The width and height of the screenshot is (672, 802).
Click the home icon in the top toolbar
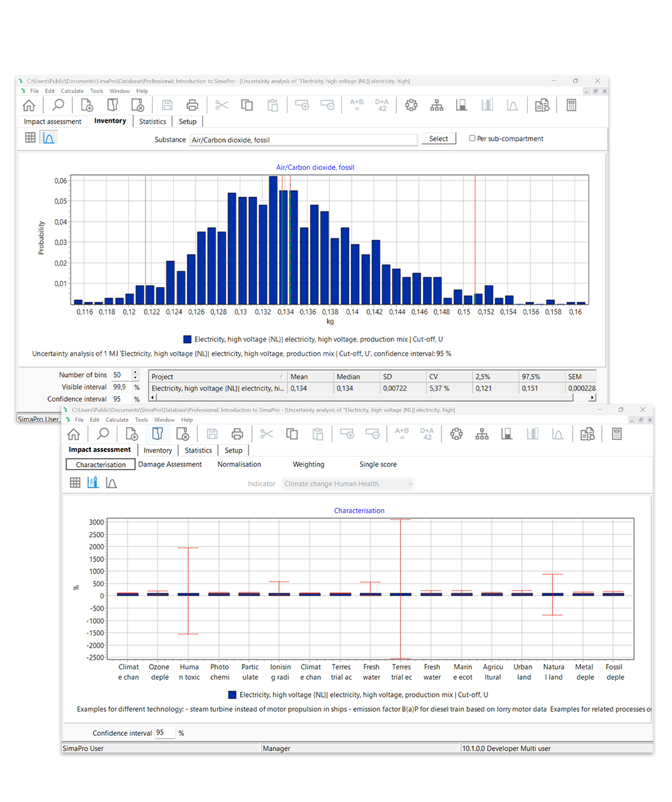point(29,106)
